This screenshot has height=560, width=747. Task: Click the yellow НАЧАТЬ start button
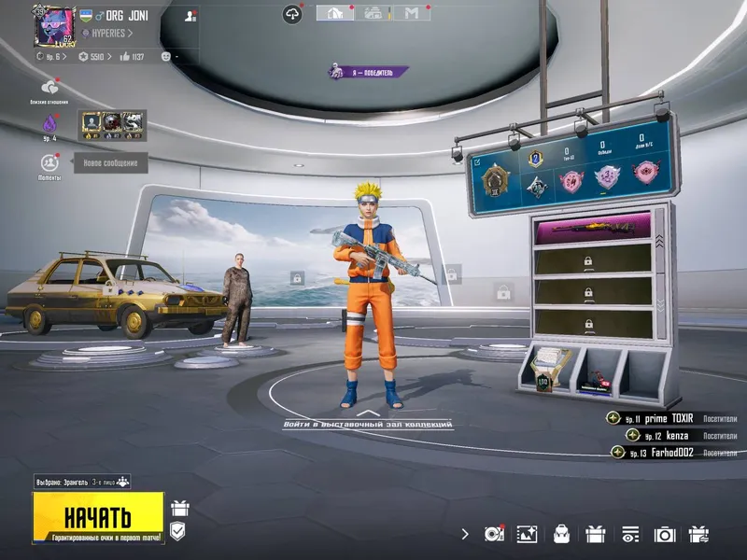tap(99, 518)
